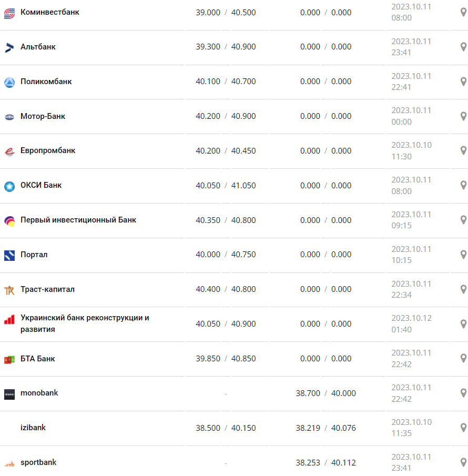468x476 pixels.
Task: Click the Альтбанк logo icon
Action: tap(9, 48)
